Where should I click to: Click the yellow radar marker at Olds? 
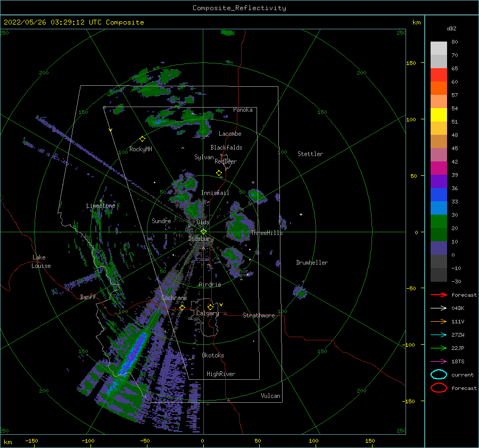(203, 232)
